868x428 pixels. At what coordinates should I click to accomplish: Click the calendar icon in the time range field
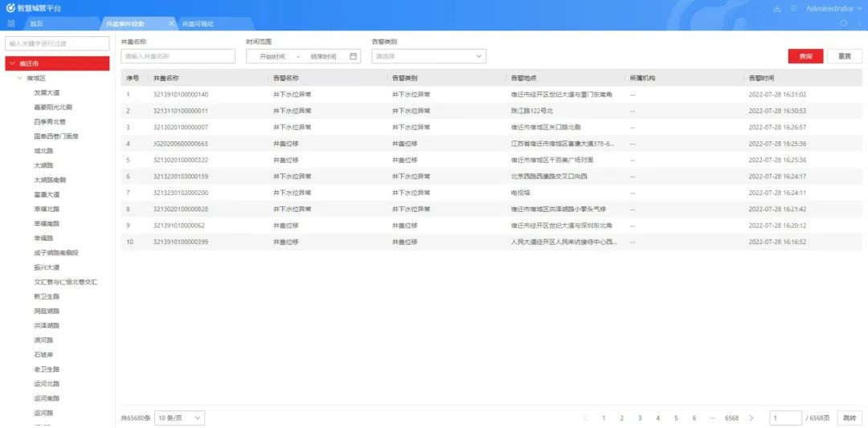[x=353, y=56]
